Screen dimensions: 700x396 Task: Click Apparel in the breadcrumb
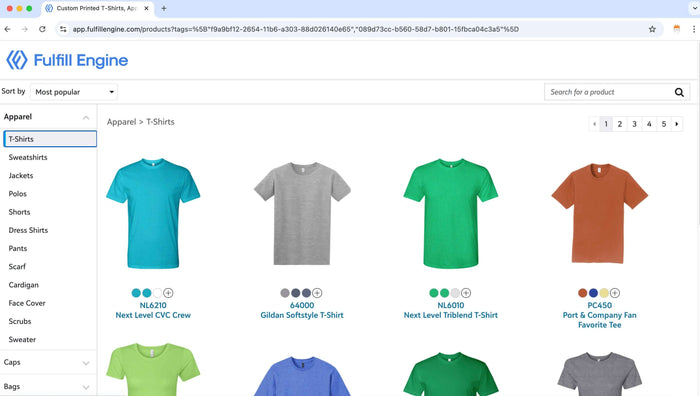point(121,122)
